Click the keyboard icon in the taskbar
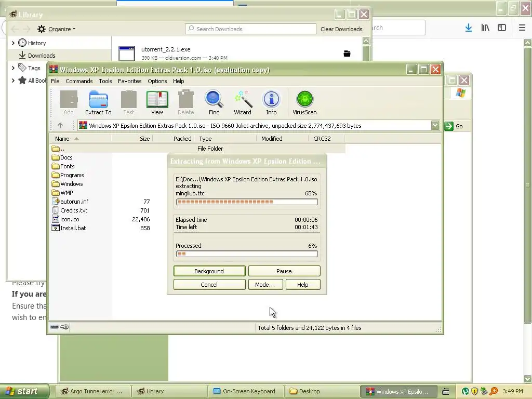Viewport: 532px width, 399px height. pyautogui.click(x=446, y=392)
